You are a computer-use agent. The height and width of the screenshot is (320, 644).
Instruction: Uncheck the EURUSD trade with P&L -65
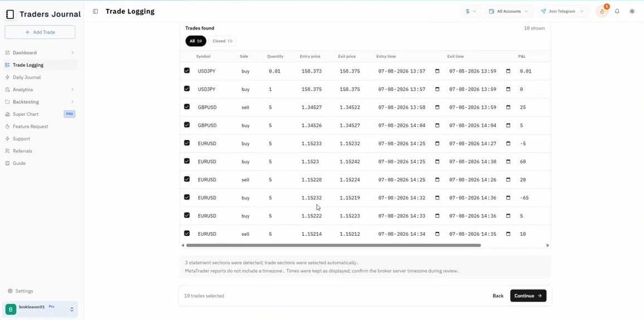(187, 197)
